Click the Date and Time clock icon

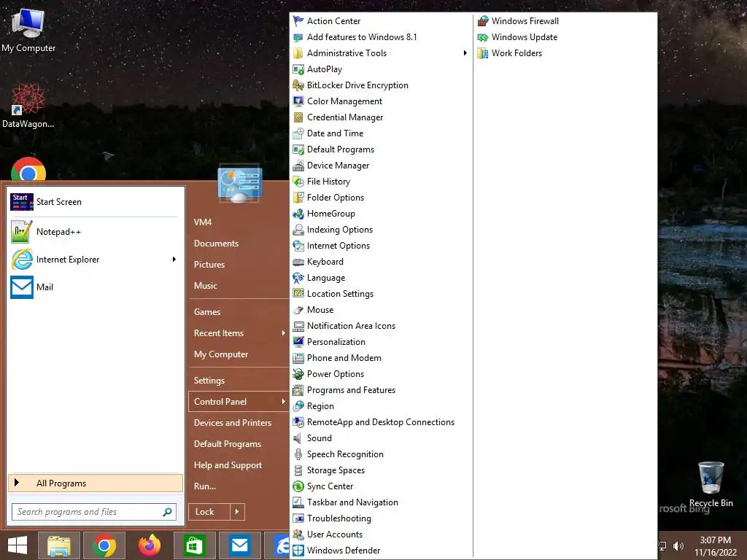point(298,133)
